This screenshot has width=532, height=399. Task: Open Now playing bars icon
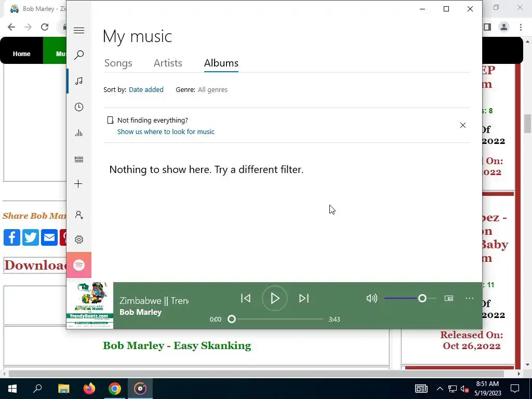pyautogui.click(x=79, y=133)
